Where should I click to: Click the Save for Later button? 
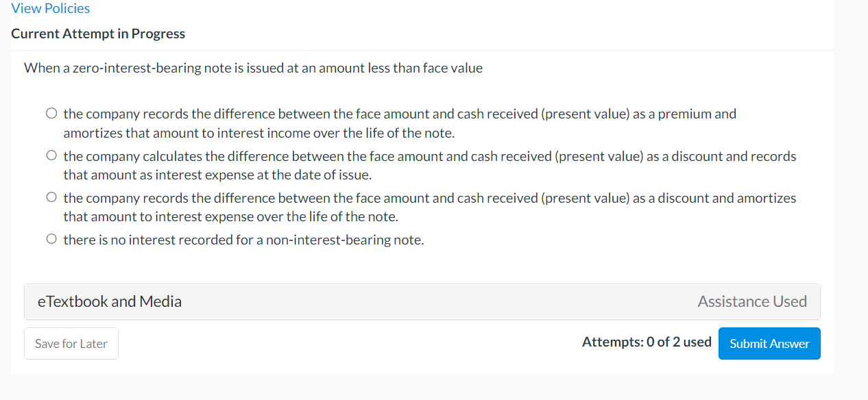tap(71, 343)
